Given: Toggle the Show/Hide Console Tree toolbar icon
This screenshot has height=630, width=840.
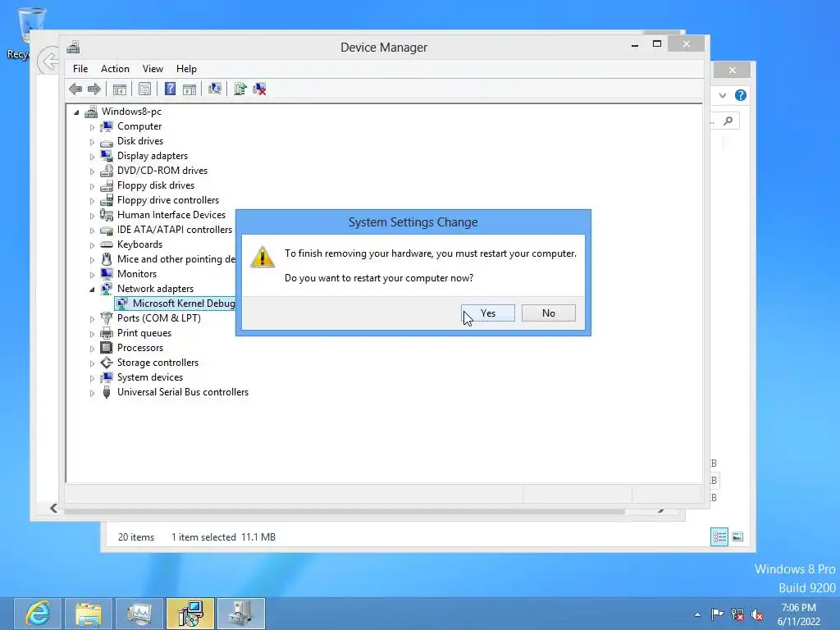Looking at the screenshot, I should point(120,89).
